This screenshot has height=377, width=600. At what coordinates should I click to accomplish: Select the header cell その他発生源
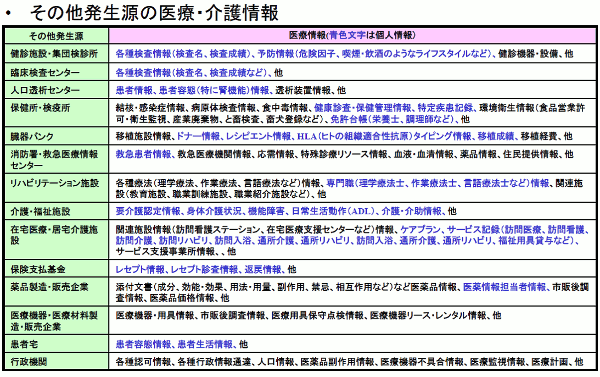(56, 36)
